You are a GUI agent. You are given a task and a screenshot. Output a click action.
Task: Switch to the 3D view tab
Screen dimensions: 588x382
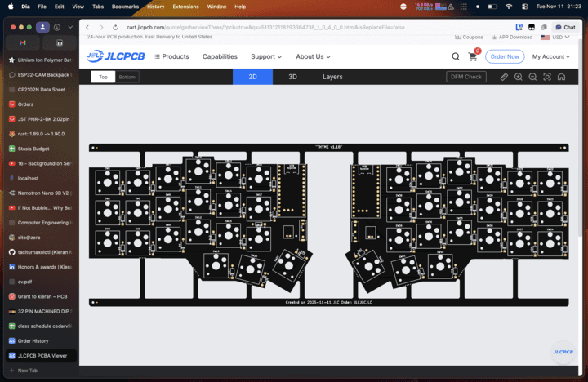click(x=292, y=77)
